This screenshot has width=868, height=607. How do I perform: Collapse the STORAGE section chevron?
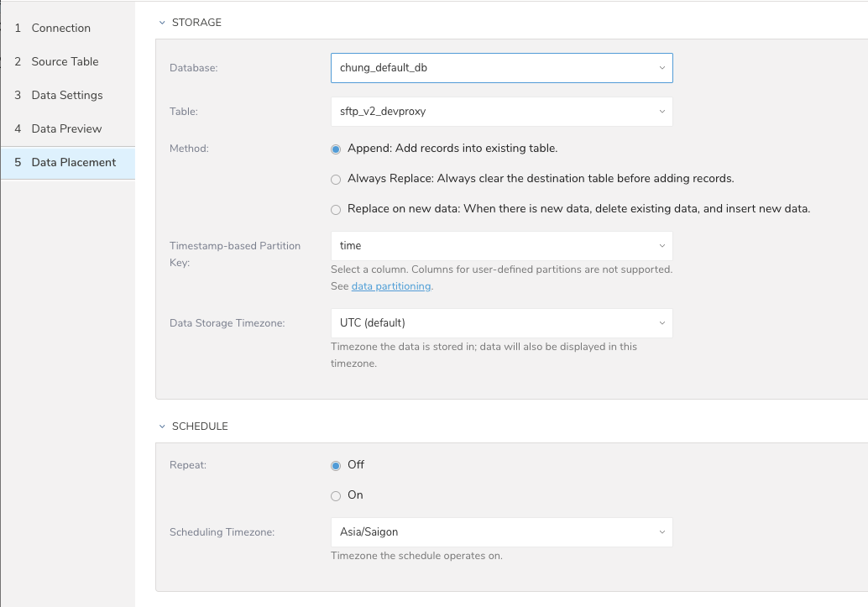click(162, 23)
